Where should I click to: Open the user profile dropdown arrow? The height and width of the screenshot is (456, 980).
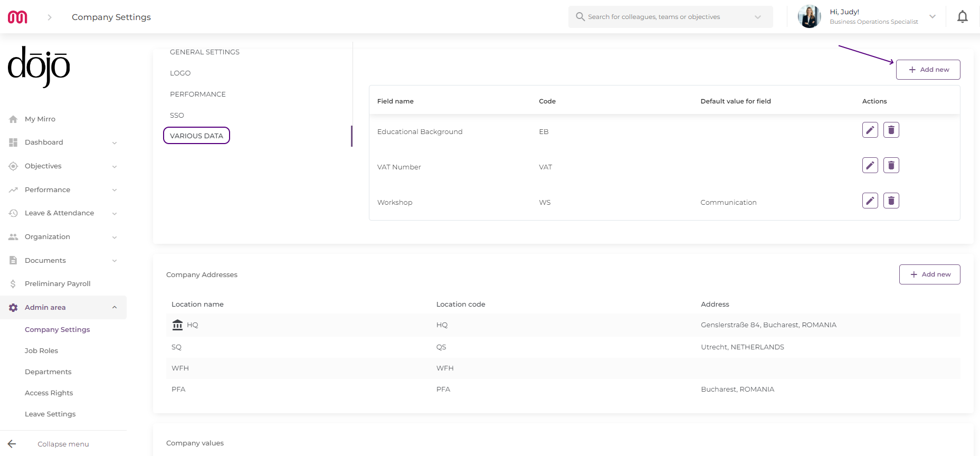point(933,16)
